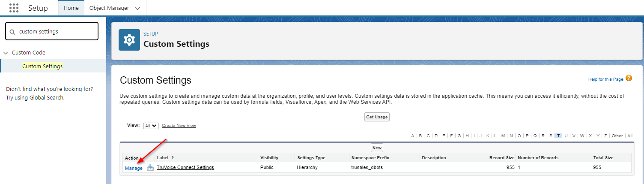This screenshot has width=644, height=184.
Task: Click the Get Usage button
Action: click(x=377, y=117)
